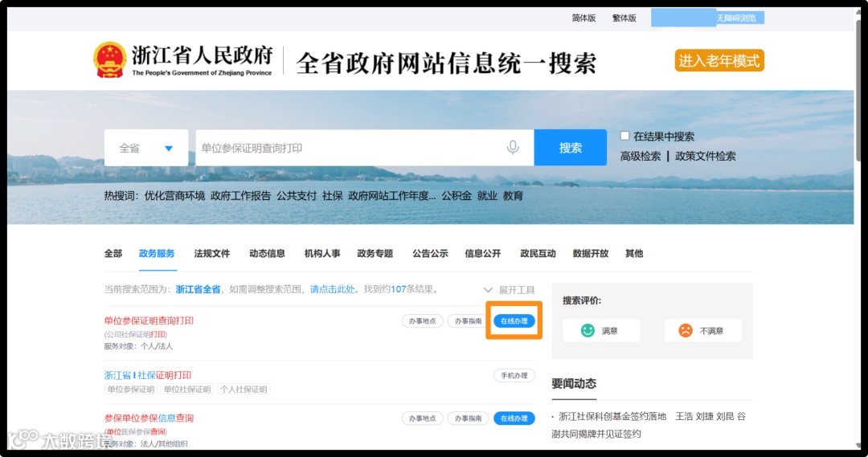This screenshot has width=868, height=457.
Task: Click 在线办理 for 参保单位参保信息查询
Action: (x=514, y=418)
